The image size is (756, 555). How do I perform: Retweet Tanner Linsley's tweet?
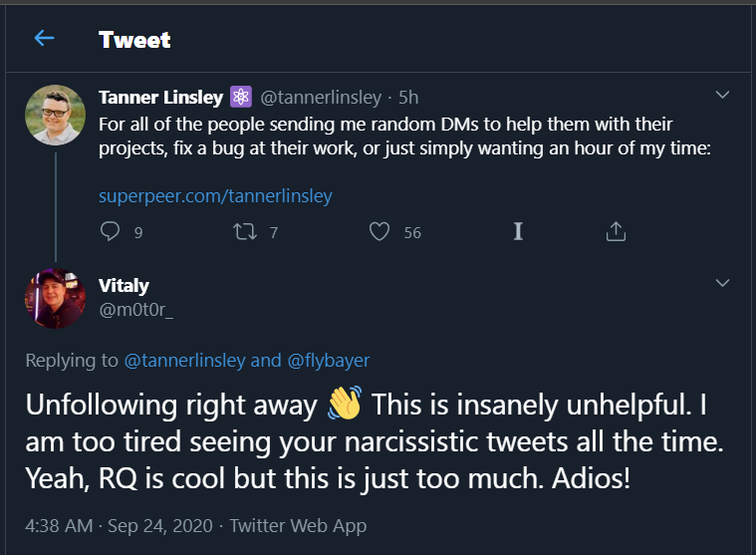pos(242,232)
